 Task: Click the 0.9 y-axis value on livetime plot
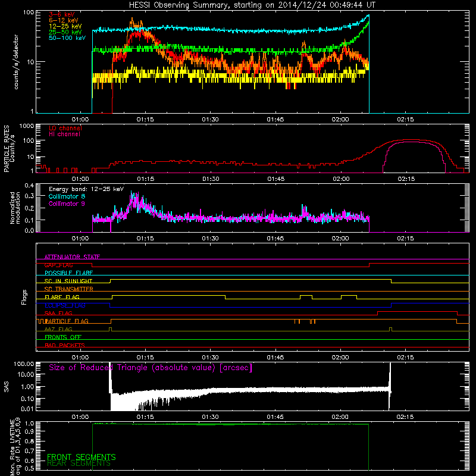(30, 431)
